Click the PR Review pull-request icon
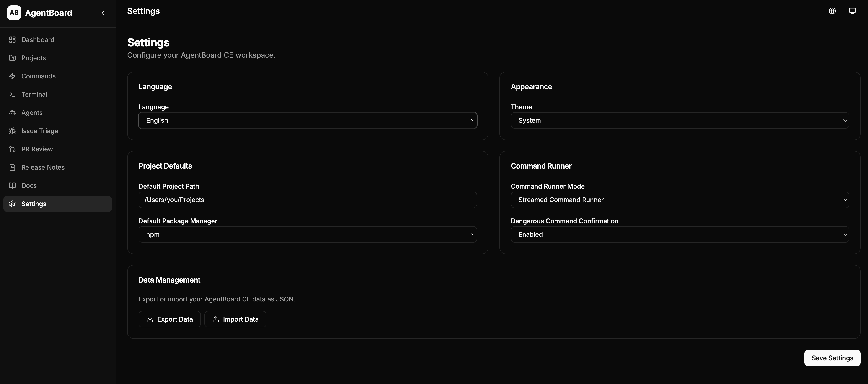 13,149
